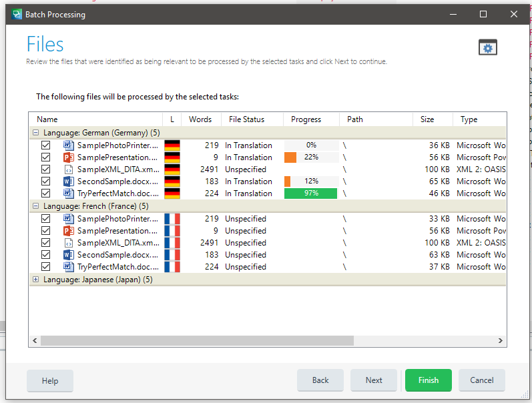Click the horizontal scrollbar right arrow

pos(501,341)
